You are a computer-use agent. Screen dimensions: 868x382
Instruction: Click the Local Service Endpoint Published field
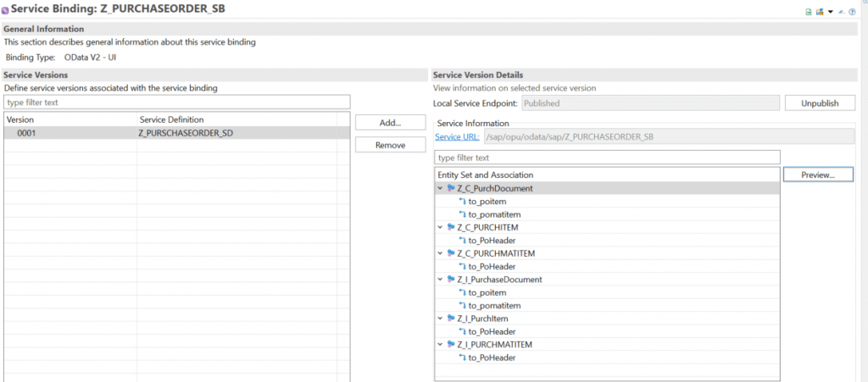[650, 102]
